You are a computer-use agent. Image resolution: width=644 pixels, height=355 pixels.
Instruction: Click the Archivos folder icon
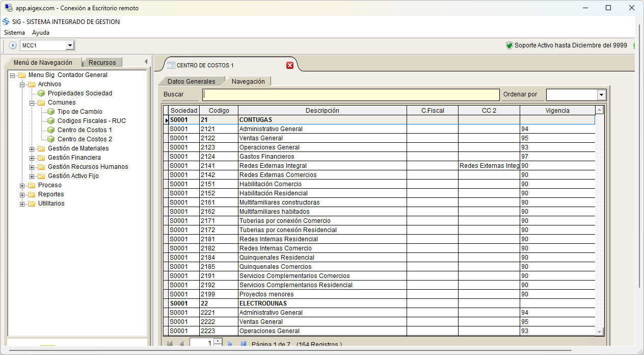(x=32, y=84)
